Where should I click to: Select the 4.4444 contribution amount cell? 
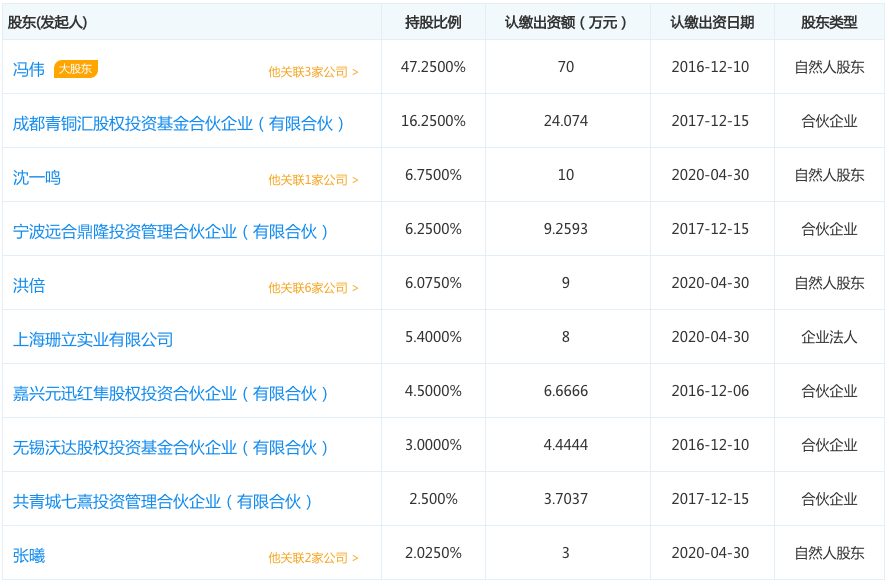566,445
